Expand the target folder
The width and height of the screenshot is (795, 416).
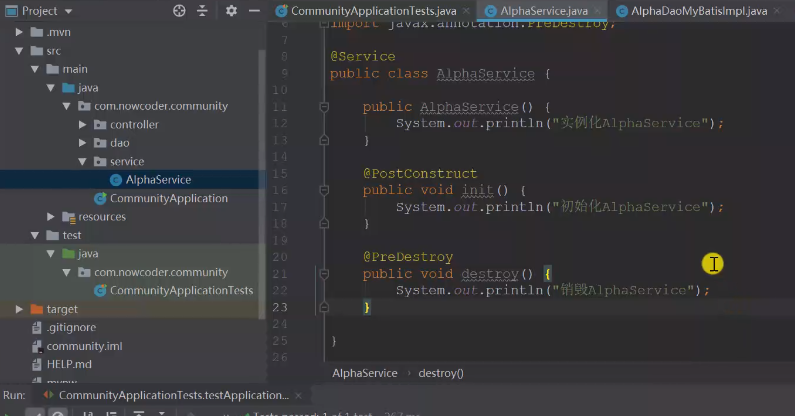click(19, 309)
